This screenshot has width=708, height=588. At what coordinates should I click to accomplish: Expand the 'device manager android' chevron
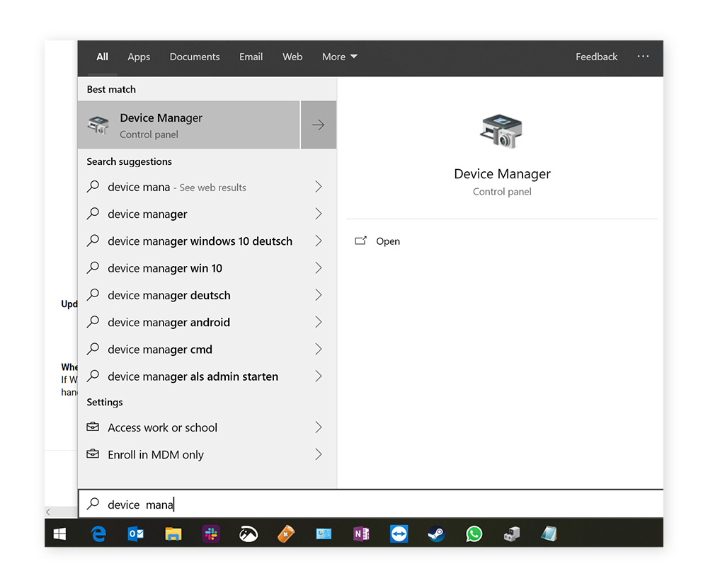[x=319, y=322]
